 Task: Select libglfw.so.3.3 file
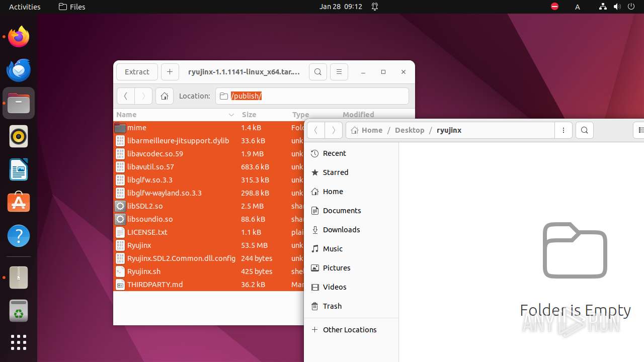[209, 180]
